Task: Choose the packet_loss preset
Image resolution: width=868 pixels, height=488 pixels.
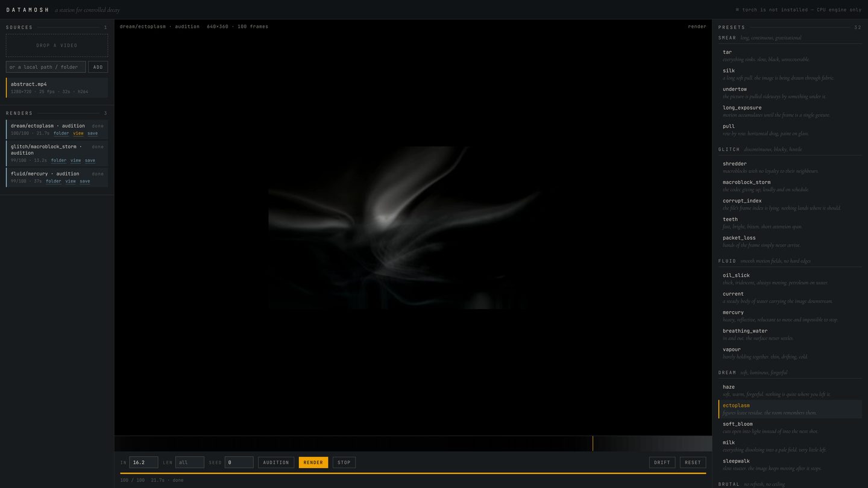Action: 790,241
